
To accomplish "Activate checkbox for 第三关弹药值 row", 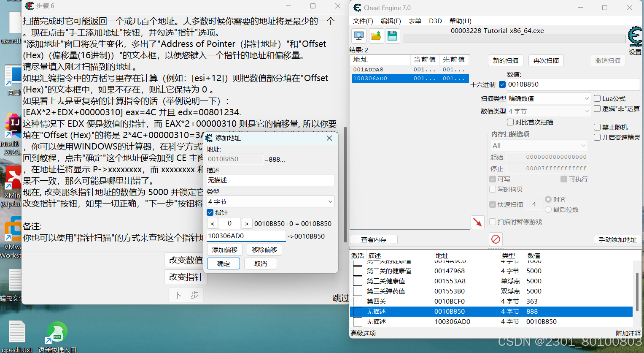I will (358, 291).
